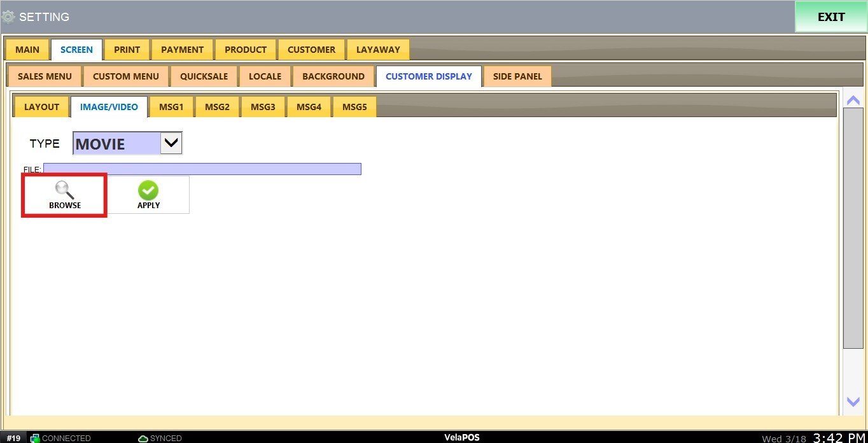The height and width of the screenshot is (443, 868).
Task: Click the Connected status icon
Action: 35,438
